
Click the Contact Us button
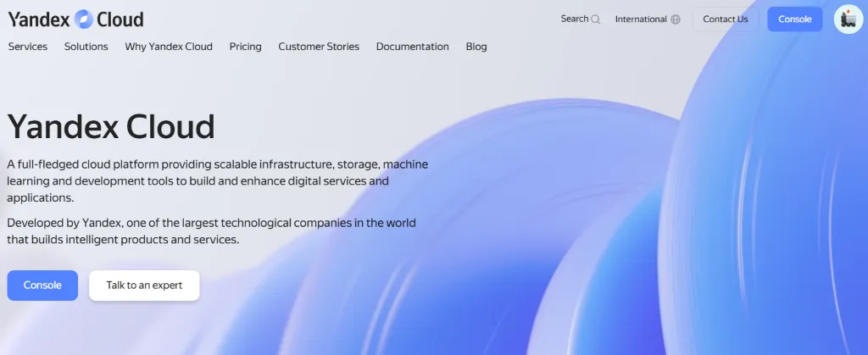[x=726, y=19]
